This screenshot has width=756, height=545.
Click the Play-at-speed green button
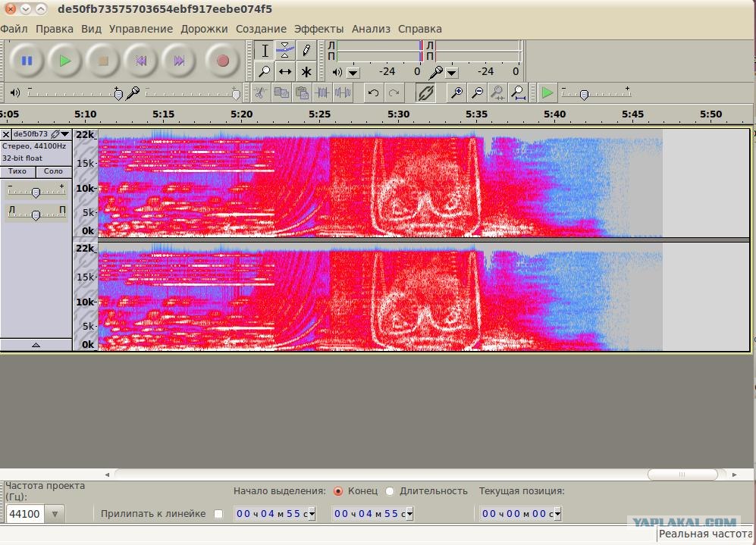[547, 92]
